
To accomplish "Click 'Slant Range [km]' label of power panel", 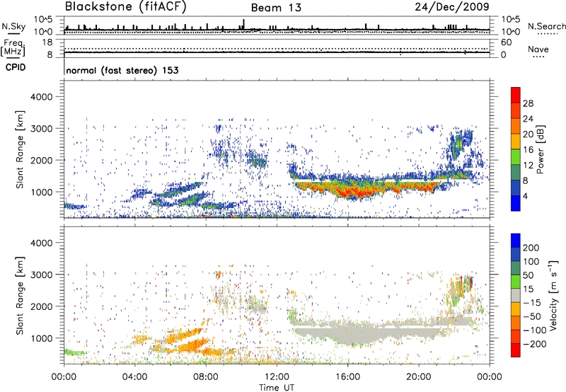I will (20, 149).
